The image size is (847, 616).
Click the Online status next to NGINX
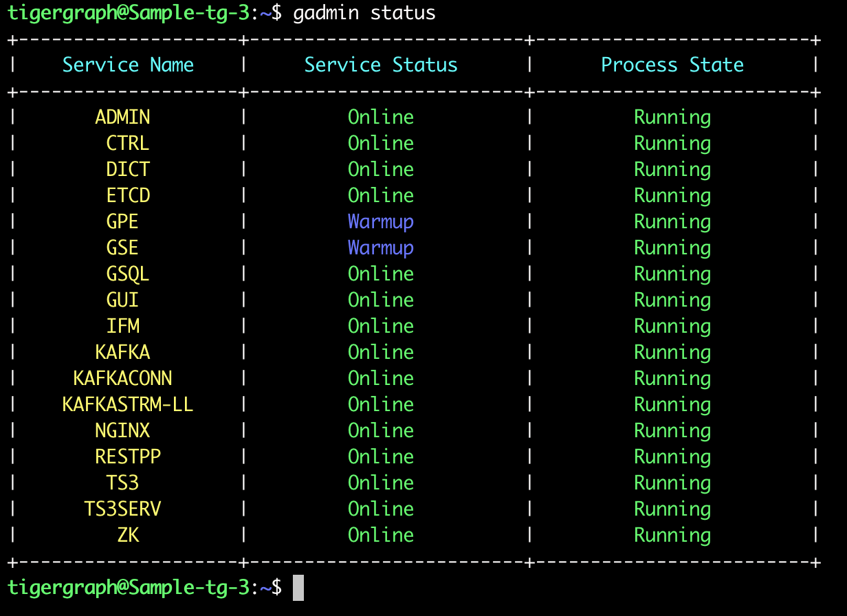381,430
